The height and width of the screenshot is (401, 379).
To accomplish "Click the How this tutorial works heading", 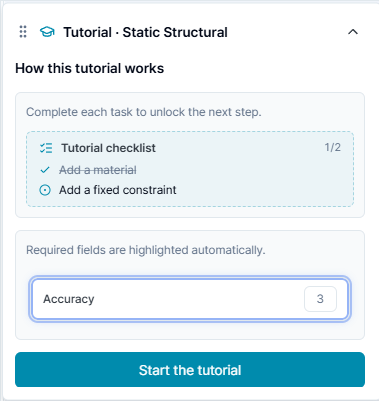I will pos(90,68).
